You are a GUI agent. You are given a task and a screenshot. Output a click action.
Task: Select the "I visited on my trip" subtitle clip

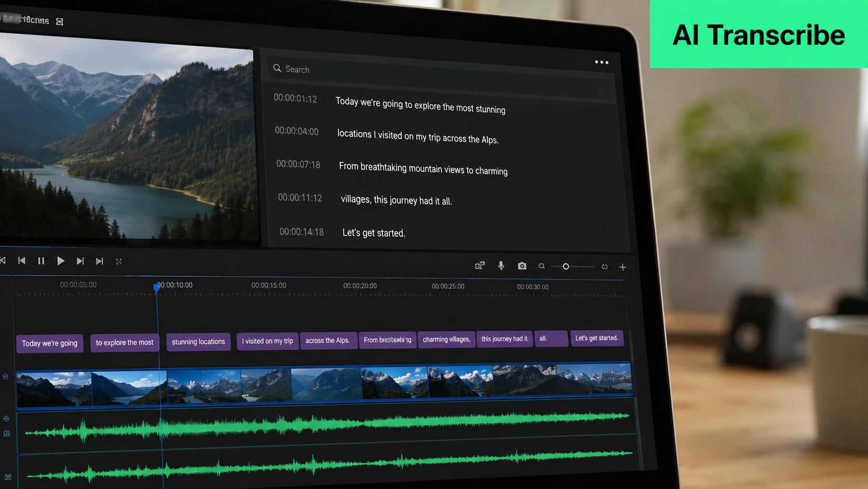click(267, 341)
